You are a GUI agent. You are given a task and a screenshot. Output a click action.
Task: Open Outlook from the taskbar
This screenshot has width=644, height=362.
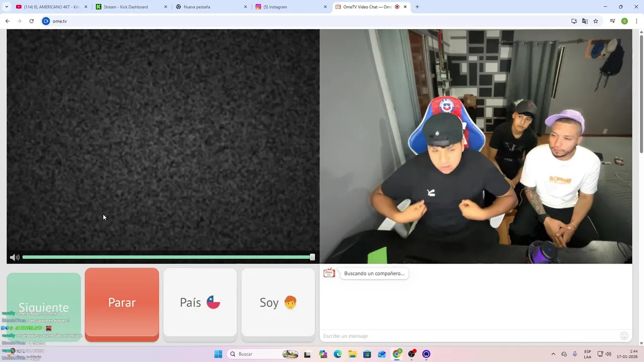pos(382,354)
